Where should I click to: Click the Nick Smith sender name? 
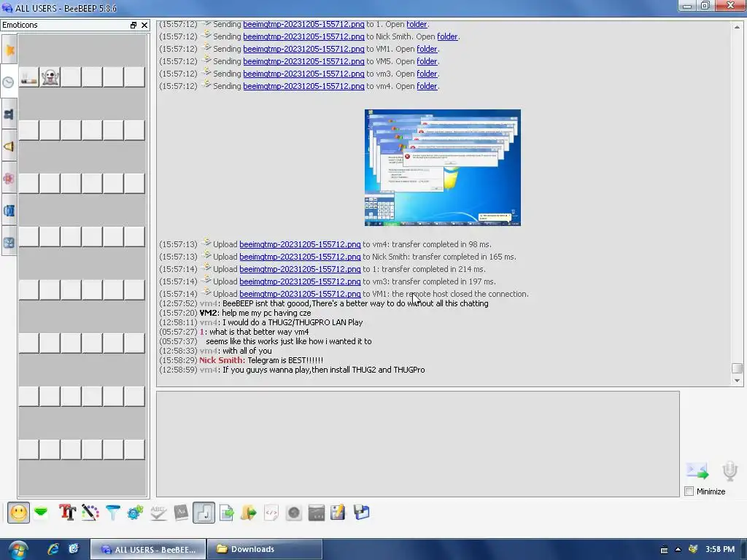(222, 360)
